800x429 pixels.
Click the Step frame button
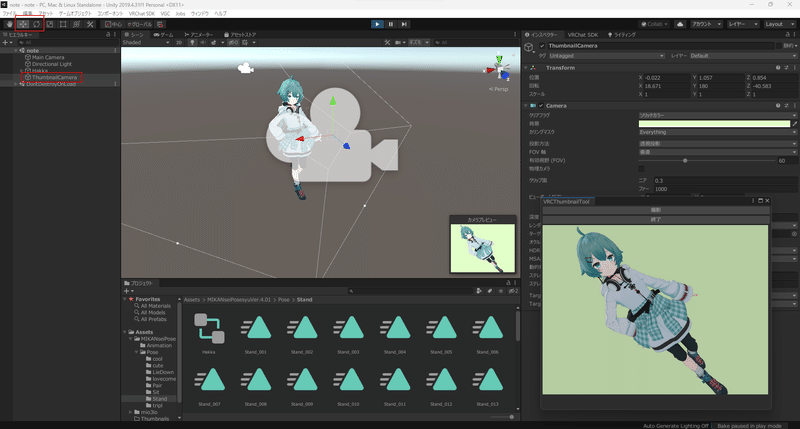404,24
